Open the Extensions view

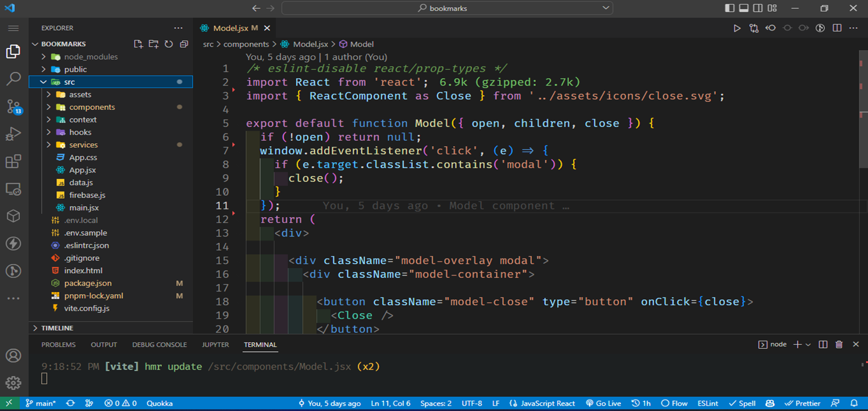point(13,161)
